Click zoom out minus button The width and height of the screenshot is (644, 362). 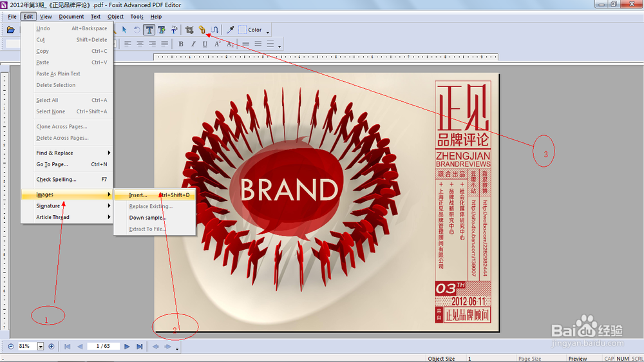(11, 347)
